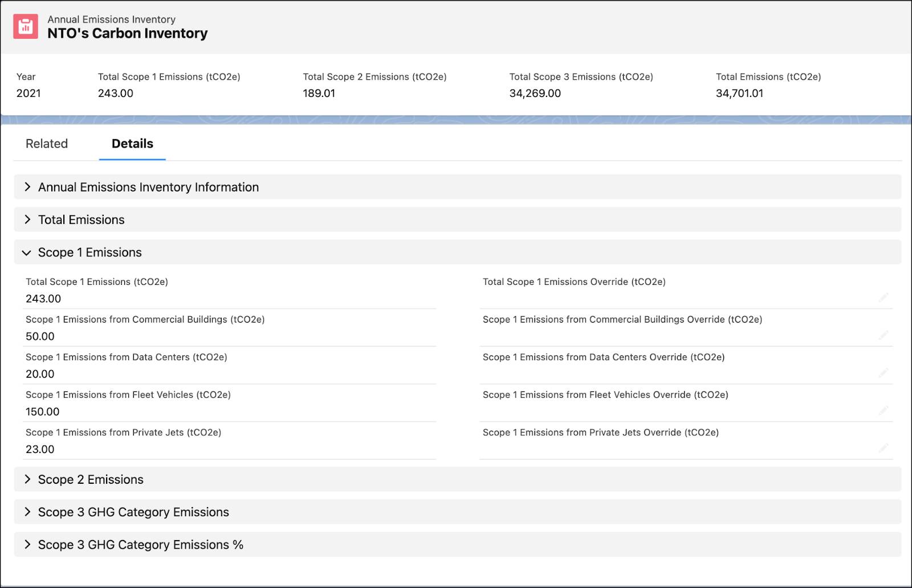
Task: Click Commercial Buildings emissions value 50.00
Action: tap(40, 336)
